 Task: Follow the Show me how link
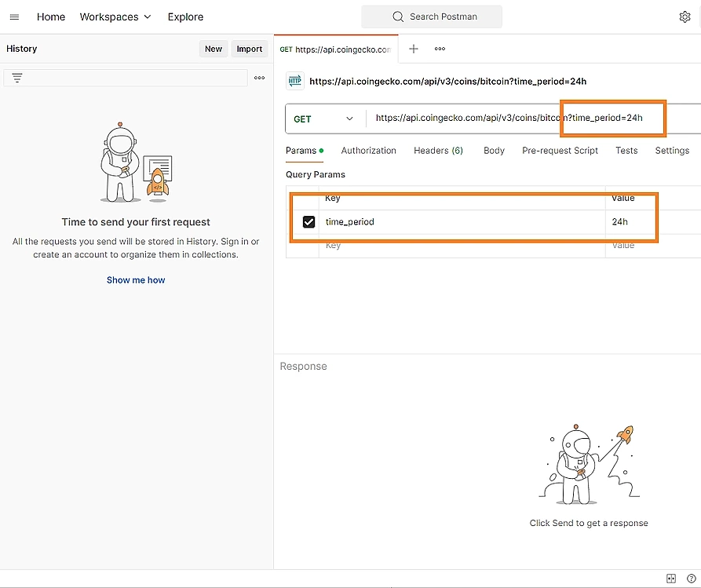point(136,280)
